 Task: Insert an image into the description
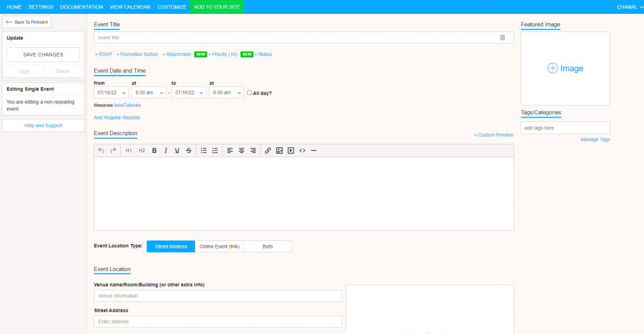point(279,150)
